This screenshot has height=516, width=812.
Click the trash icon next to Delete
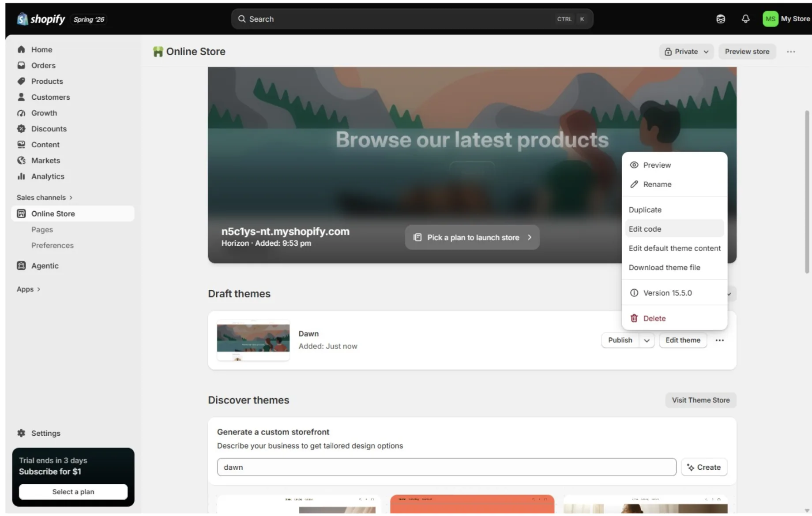[634, 318]
